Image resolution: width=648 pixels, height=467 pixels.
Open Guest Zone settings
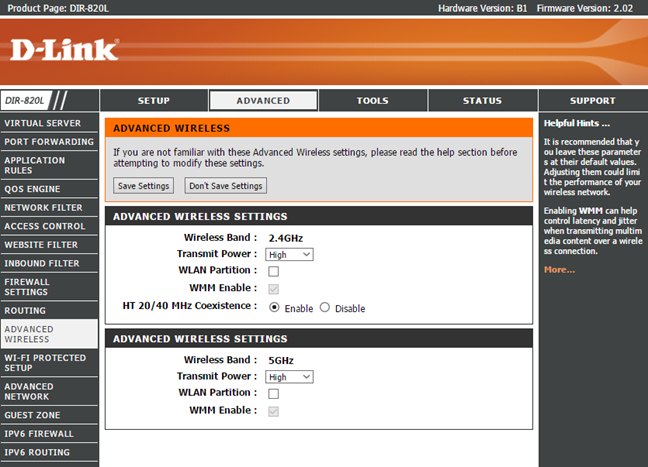(x=49, y=415)
